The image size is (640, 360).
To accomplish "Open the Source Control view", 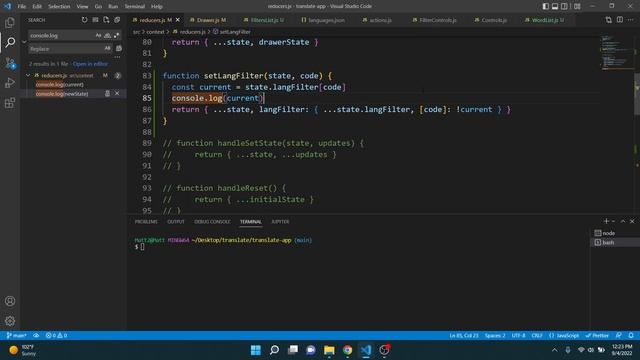I will (x=10, y=63).
